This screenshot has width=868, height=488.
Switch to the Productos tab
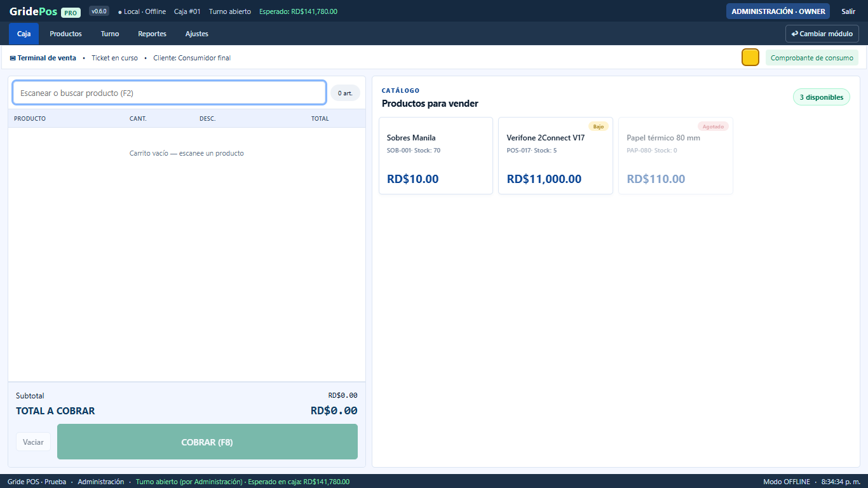(66, 34)
